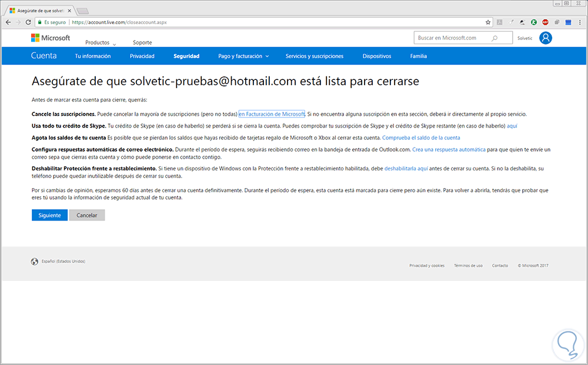
Task: Open the Soporte menu item
Action: tap(142, 43)
